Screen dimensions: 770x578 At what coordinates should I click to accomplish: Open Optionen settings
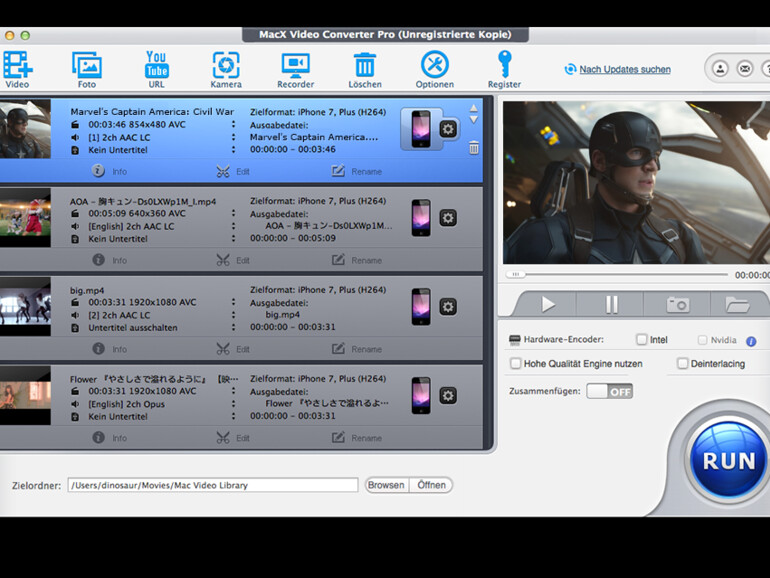coord(434,65)
